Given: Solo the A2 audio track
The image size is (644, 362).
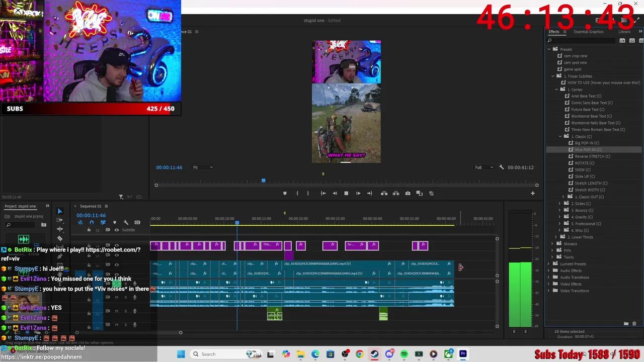Looking at the screenshot, I should pyautogui.click(x=126, y=297).
